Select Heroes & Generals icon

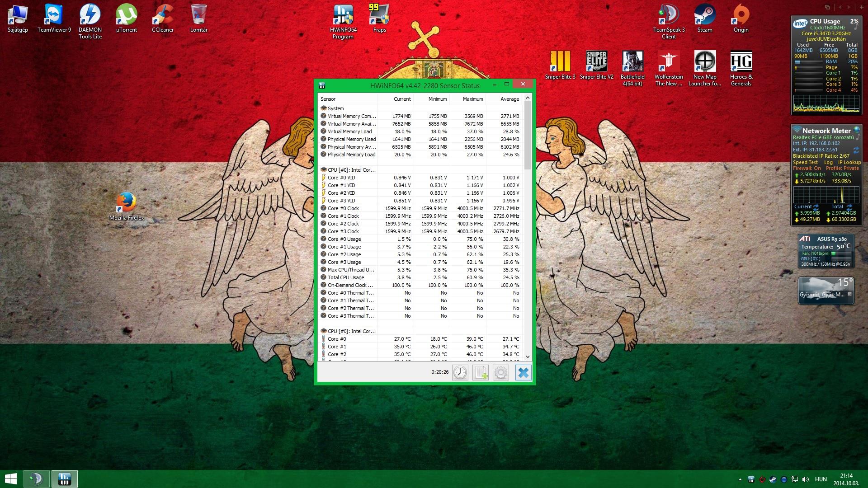(x=741, y=68)
